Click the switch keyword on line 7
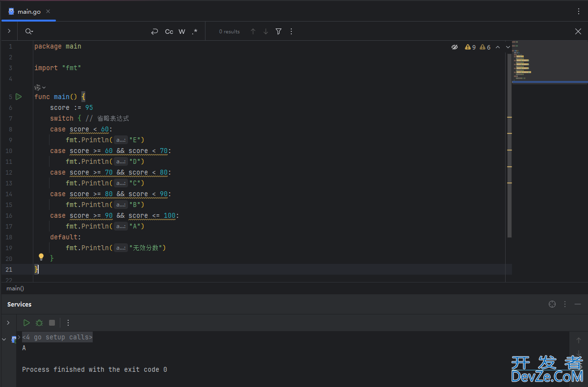Image resolution: width=588 pixels, height=387 pixels. [x=62, y=119]
